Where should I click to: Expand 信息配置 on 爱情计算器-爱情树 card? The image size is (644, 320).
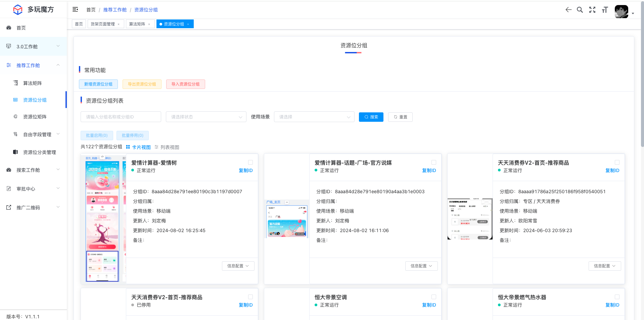pyautogui.click(x=238, y=266)
